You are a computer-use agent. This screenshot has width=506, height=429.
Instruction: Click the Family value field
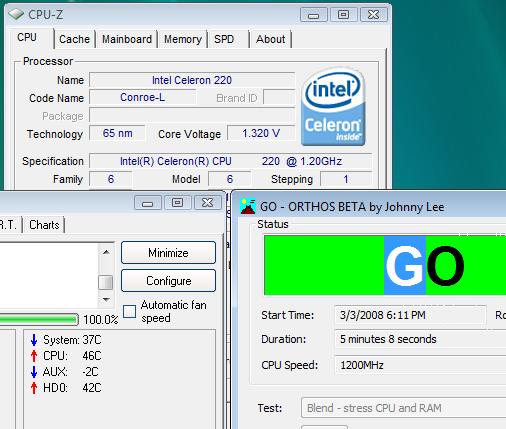click(111, 179)
